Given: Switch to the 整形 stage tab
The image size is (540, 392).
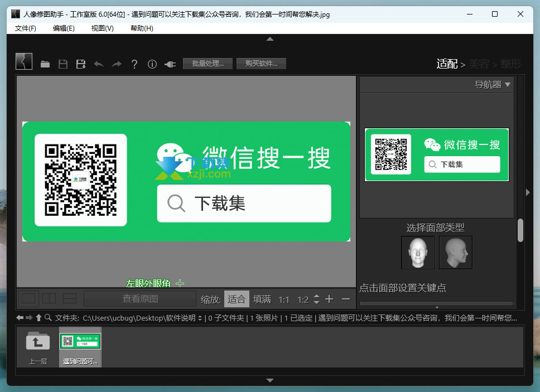Looking at the screenshot, I should [x=511, y=64].
